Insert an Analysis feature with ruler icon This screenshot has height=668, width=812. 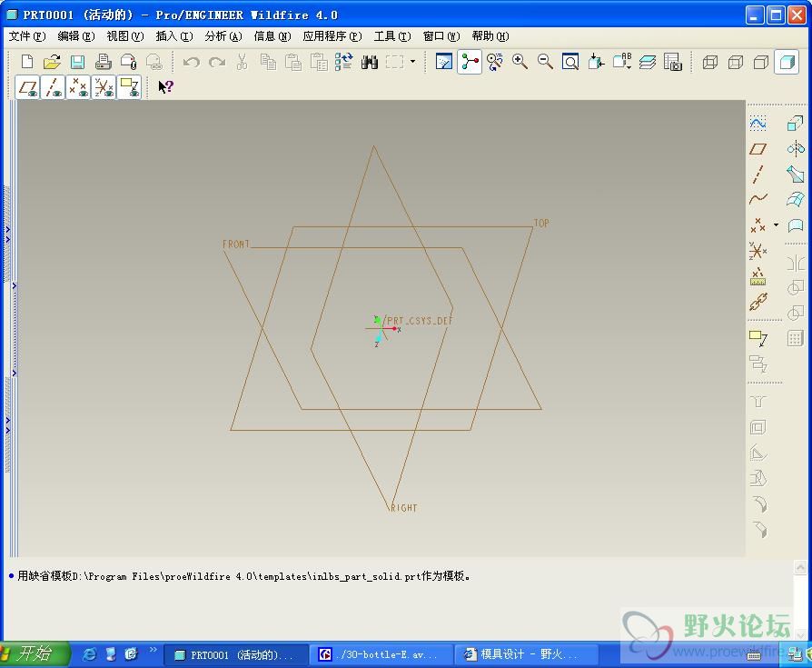pos(758,276)
